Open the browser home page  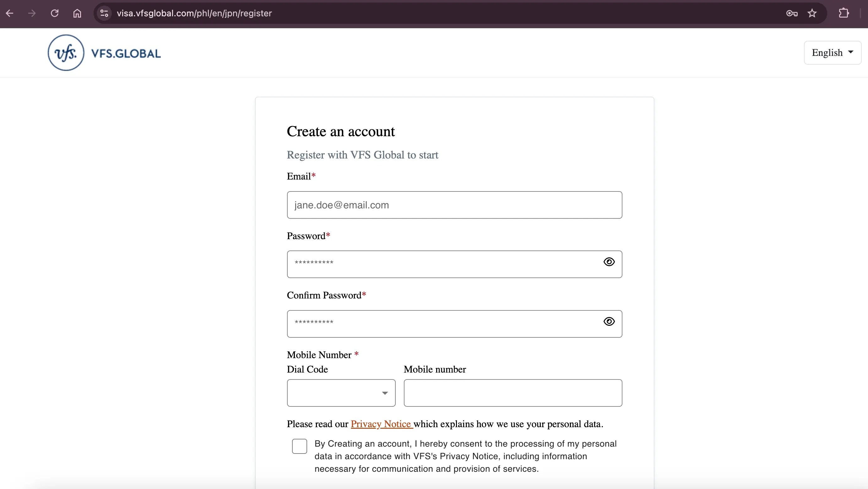coord(77,13)
